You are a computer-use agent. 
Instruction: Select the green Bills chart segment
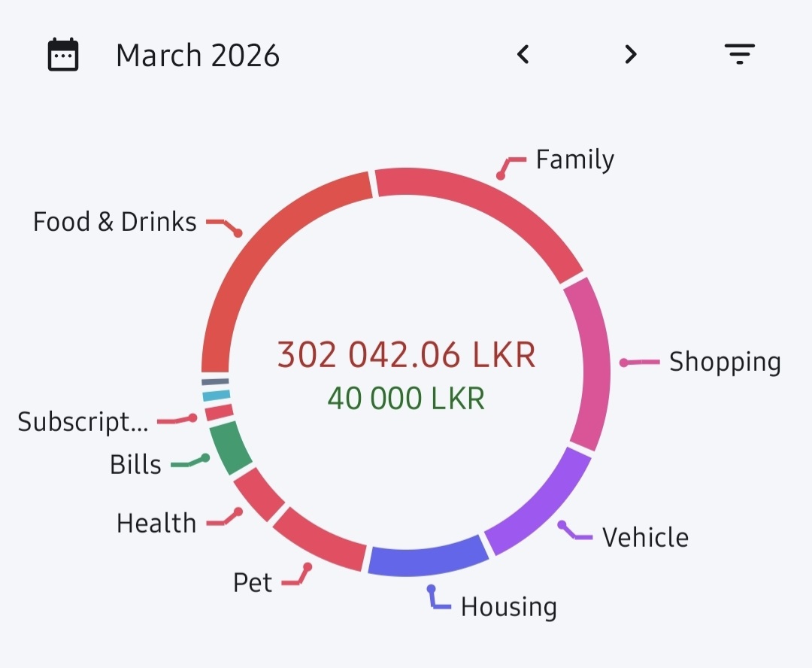pyautogui.click(x=230, y=448)
